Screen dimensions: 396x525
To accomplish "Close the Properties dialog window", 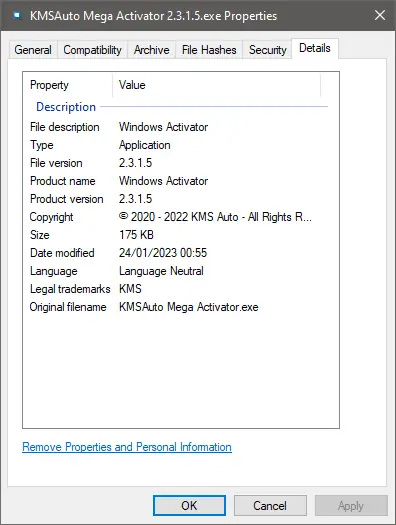I will (380, 15).
